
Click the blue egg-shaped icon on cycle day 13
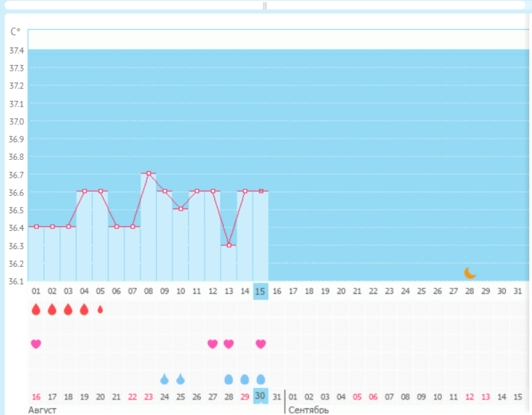[229, 379]
